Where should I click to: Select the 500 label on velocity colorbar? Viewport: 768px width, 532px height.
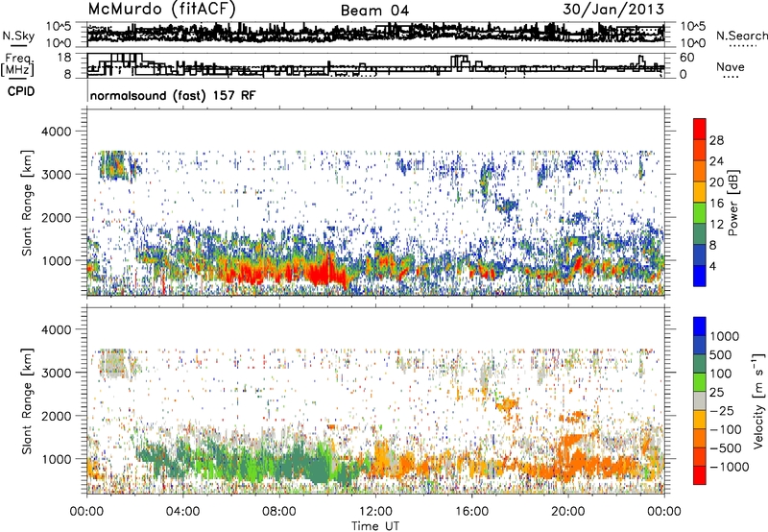click(721, 354)
